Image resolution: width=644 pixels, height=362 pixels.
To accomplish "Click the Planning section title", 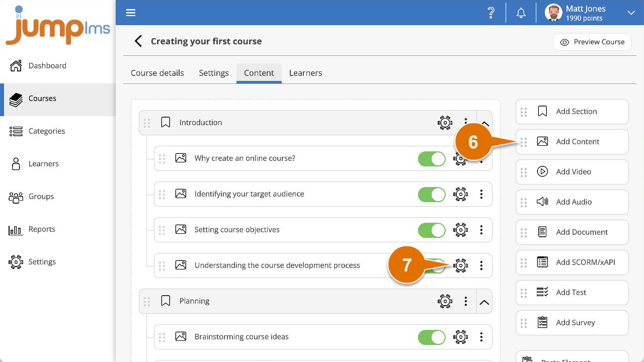I will tap(194, 301).
